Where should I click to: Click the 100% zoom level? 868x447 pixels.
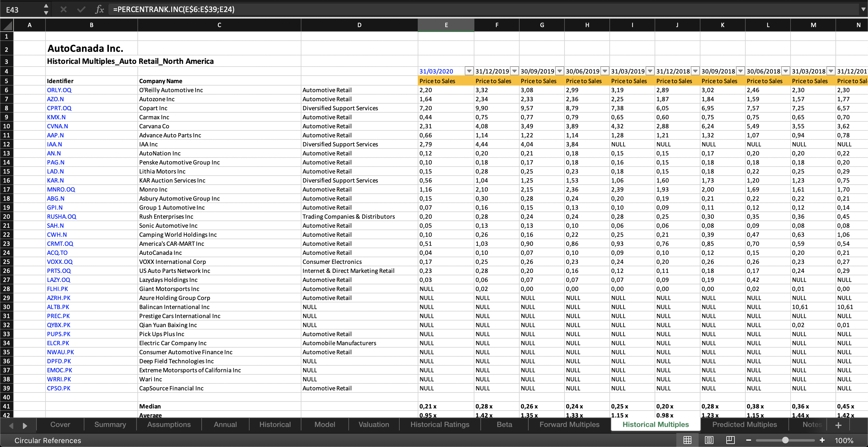pos(844,441)
